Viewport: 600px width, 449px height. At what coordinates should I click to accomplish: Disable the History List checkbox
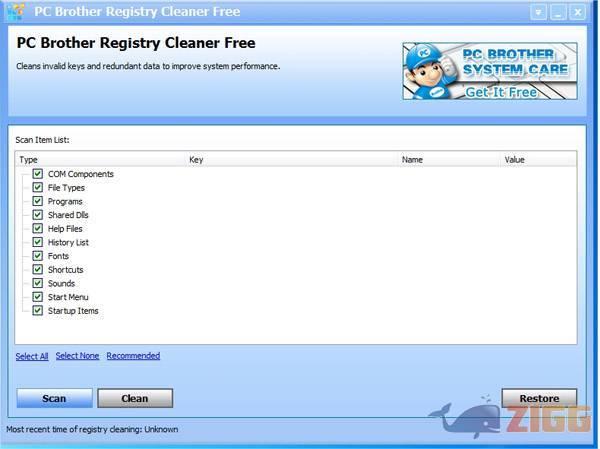tap(38, 242)
